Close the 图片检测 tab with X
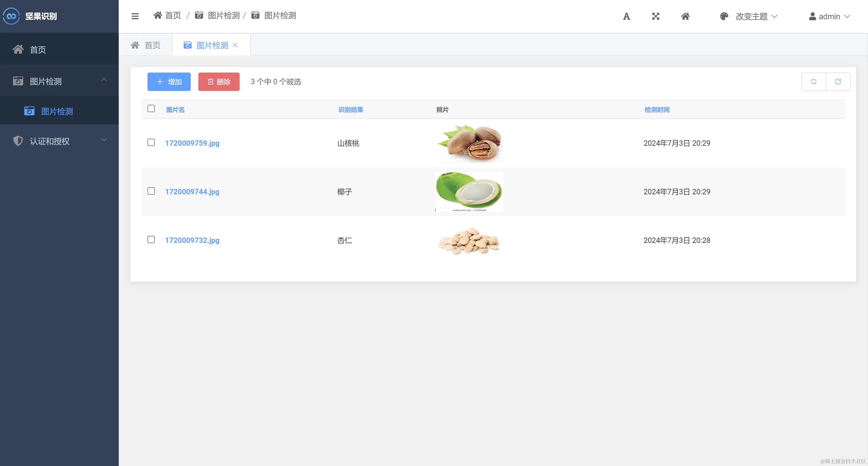The width and height of the screenshot is (868, 466). pyautogui.click(x=235, y=45)
